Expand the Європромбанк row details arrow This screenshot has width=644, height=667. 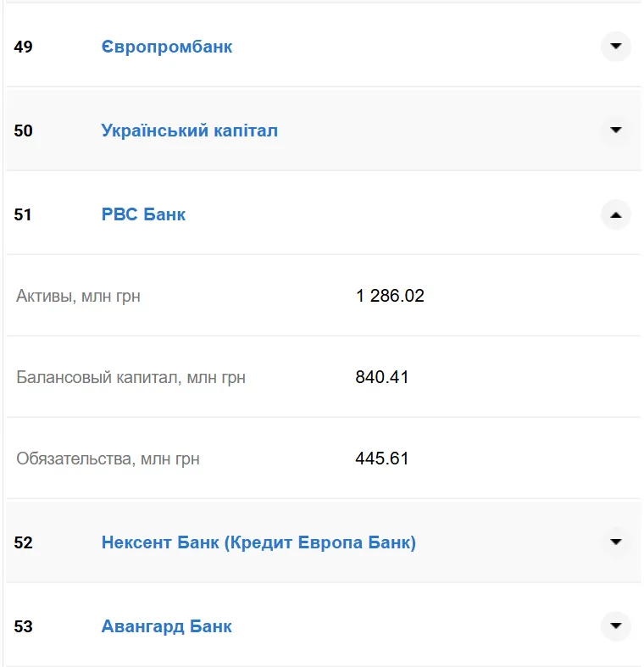pos(616,47)
